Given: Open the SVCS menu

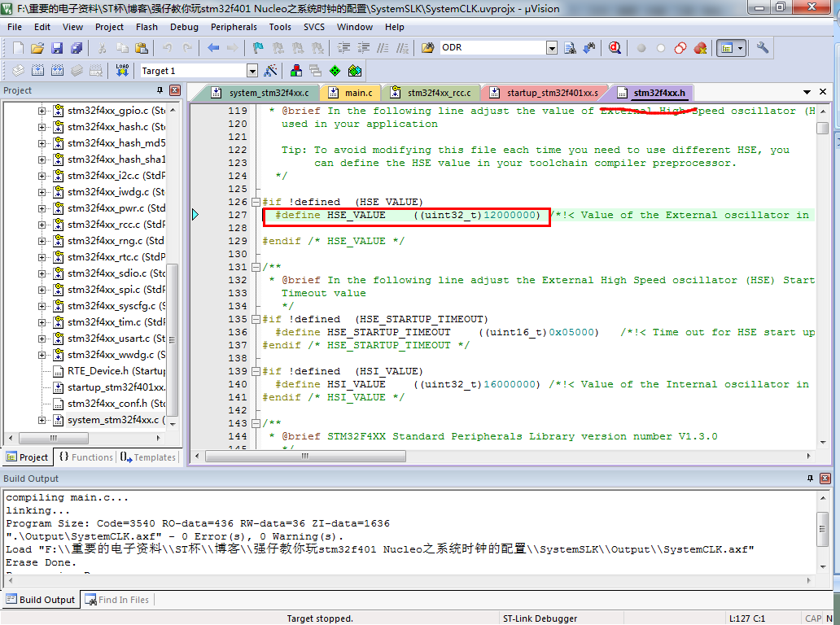Looking at the screenshot, I should tap(314, 27).
